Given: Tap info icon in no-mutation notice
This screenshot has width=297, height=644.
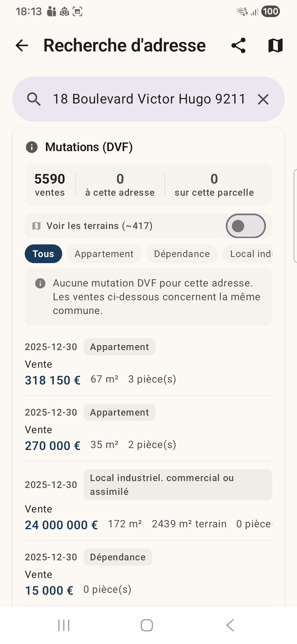Looking at the screenshot, I should [x=40, y=283].
